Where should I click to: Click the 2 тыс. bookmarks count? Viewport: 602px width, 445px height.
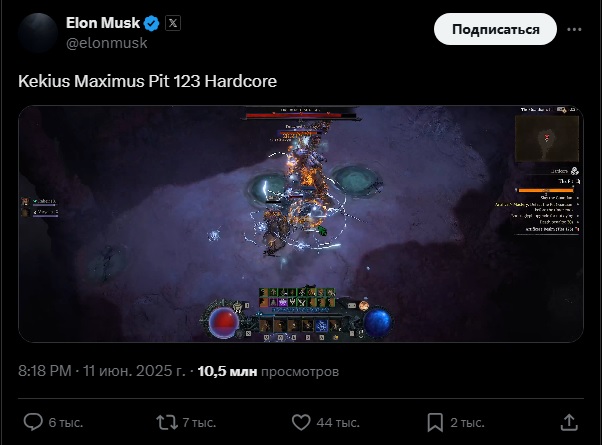click(467, 423)
